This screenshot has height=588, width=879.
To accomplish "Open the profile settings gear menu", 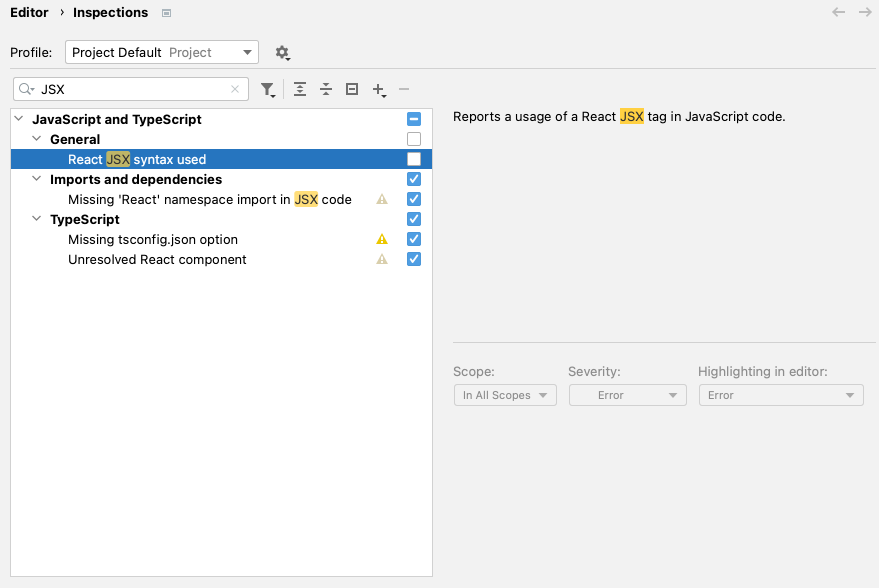I will click(282, 52).
